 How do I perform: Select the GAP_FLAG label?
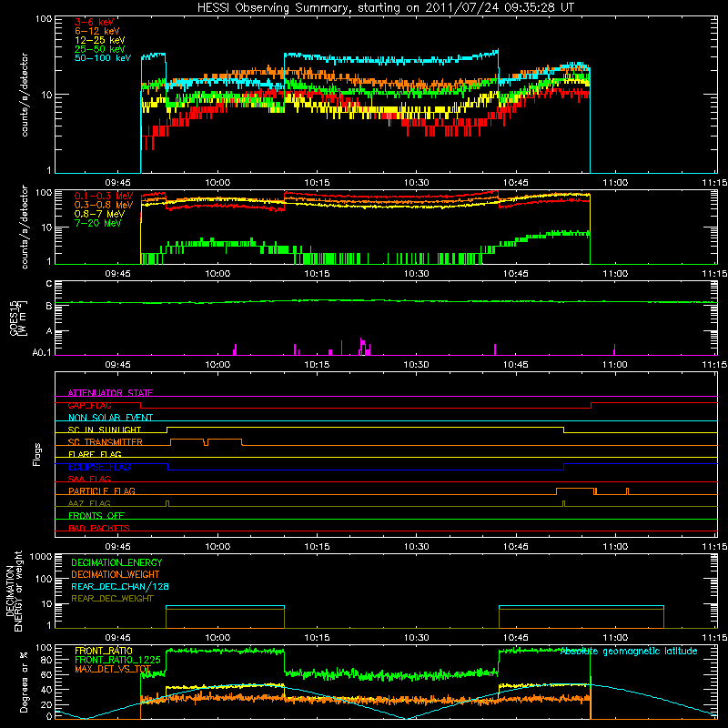coord(89,405)
